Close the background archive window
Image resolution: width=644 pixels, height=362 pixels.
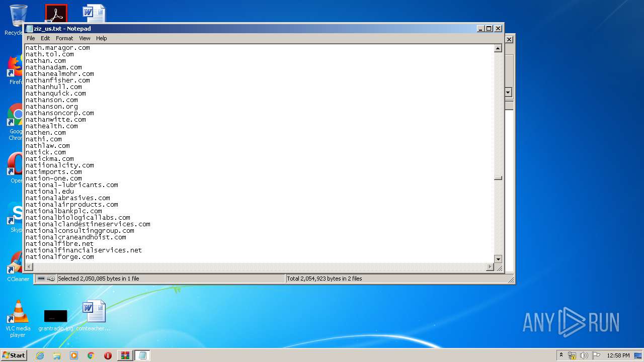tap(509, 39)
